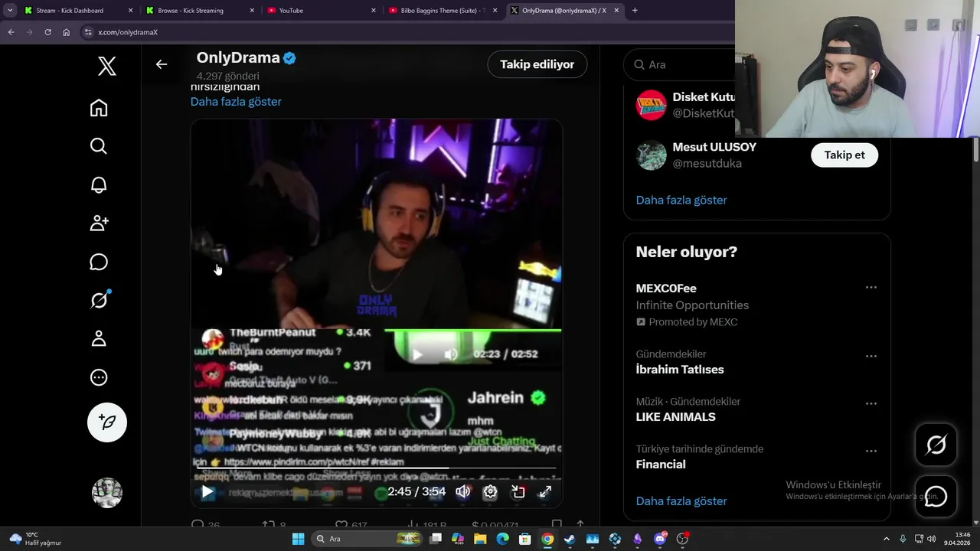
Task: Click the Windows taskbar search box
Action: coord(367,539)
